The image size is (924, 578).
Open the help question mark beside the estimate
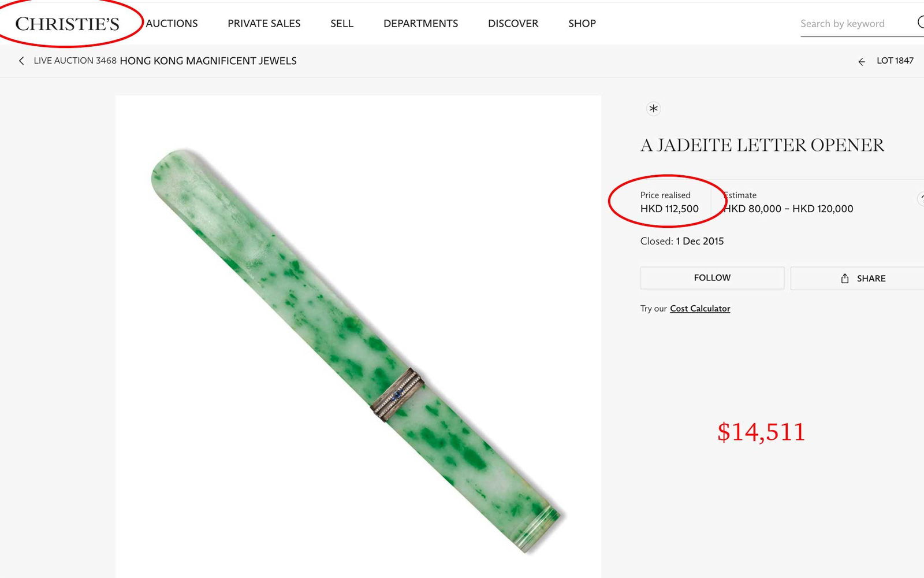[922, 198]
